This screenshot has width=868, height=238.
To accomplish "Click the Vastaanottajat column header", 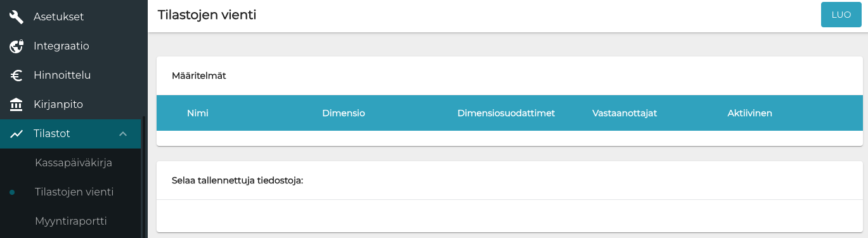I will (625, 113).
